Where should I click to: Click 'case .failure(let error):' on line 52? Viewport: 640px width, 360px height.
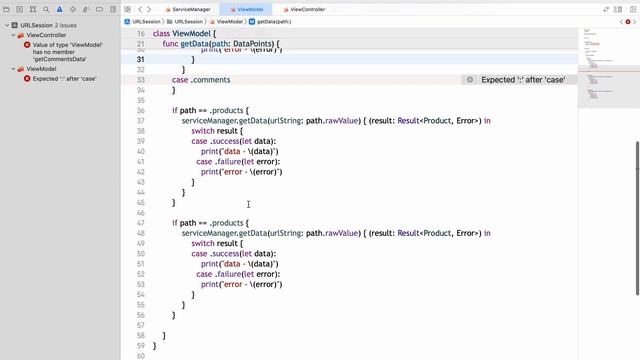pyautogui.click(x=238, y=274)
